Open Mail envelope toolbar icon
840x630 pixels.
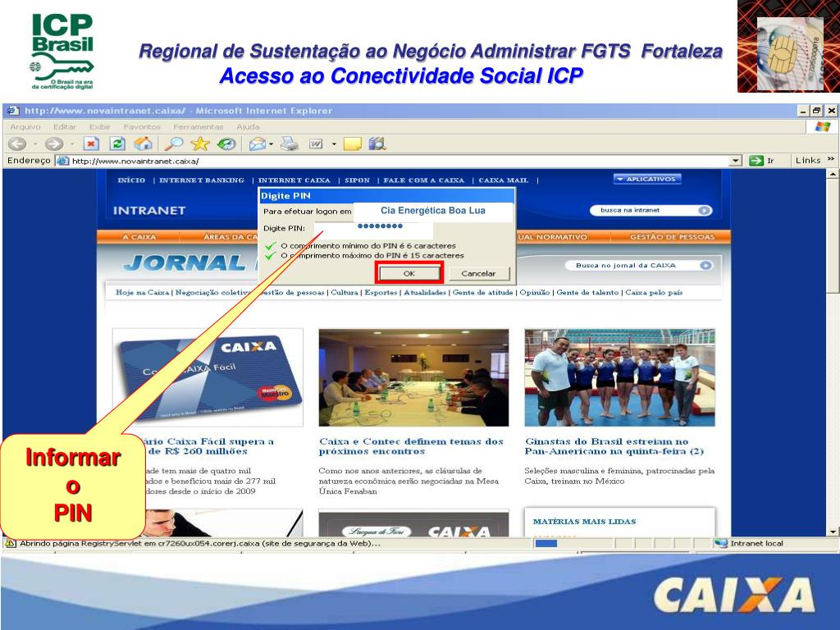click(258, 144)
